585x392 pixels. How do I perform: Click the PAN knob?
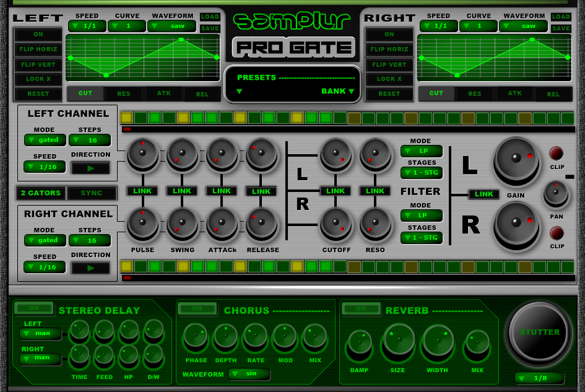click(x=556, y=193)
